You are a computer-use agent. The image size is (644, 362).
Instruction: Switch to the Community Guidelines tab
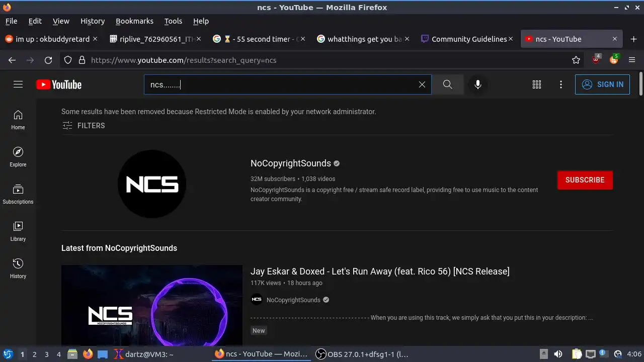(x=467, y=39)
